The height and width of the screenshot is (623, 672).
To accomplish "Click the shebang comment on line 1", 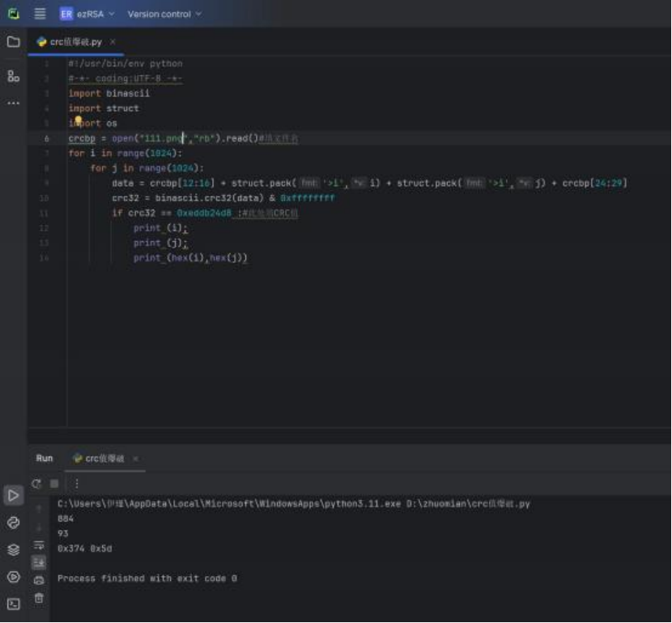I will point(125,63).
